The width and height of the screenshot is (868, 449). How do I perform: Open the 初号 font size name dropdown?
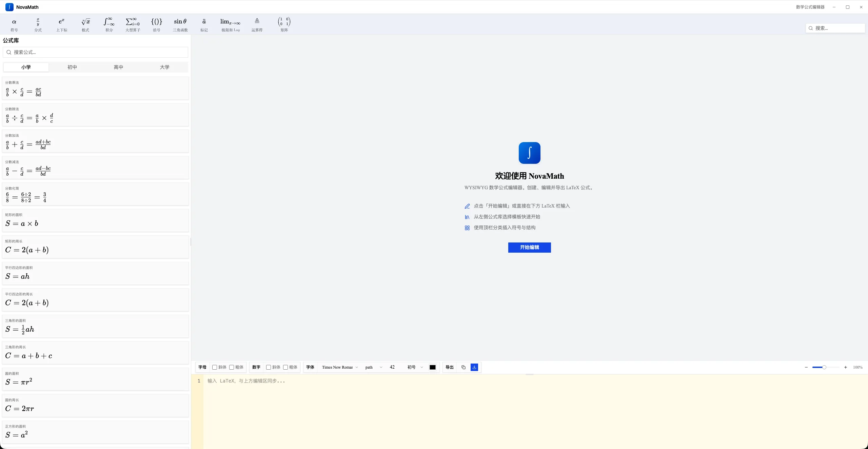click(x=415, y=367)
